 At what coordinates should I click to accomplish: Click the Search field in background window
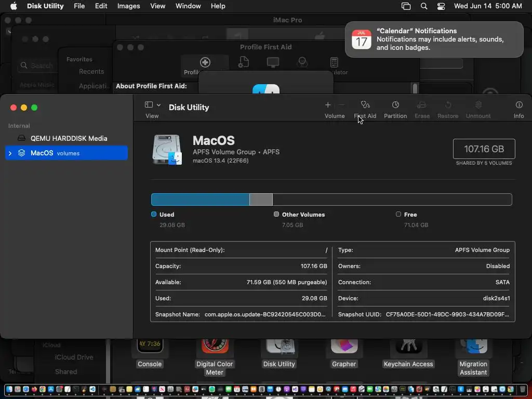(37, 65)
